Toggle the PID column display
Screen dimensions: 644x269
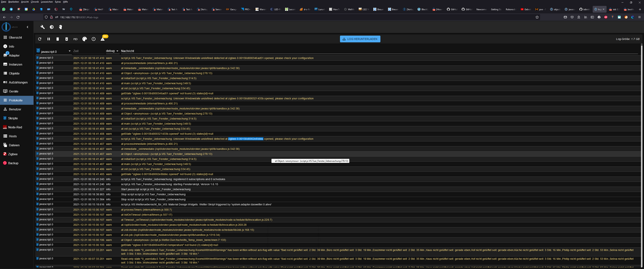click(75, 39)
